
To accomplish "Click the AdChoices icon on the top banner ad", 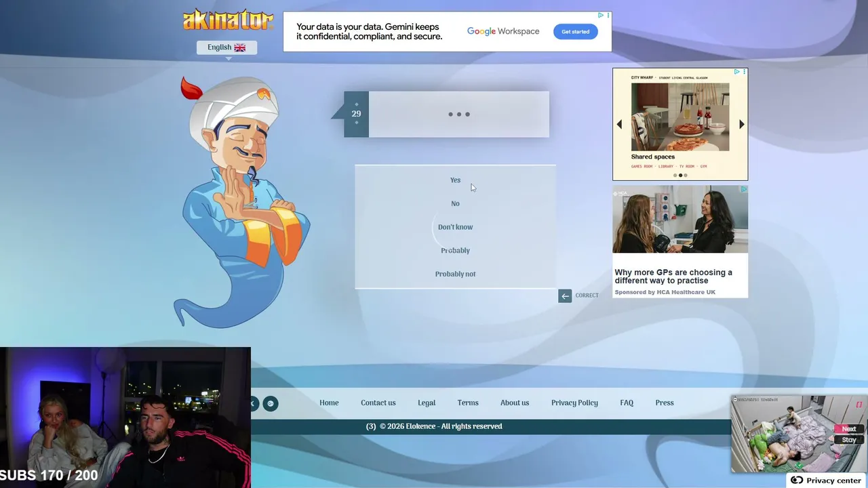I will pos(601,16).
